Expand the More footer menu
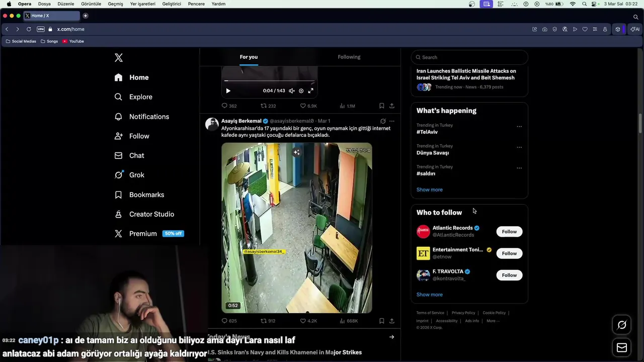 (492, 321)
